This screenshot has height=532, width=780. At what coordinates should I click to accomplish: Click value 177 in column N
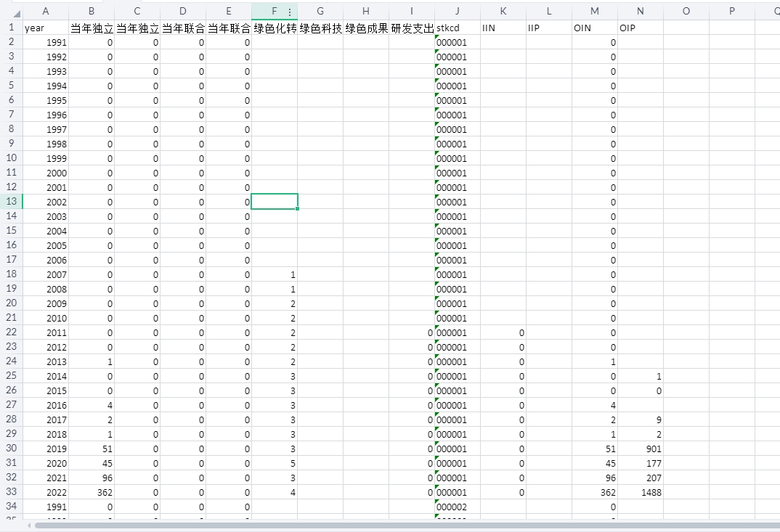pos(641,463)
